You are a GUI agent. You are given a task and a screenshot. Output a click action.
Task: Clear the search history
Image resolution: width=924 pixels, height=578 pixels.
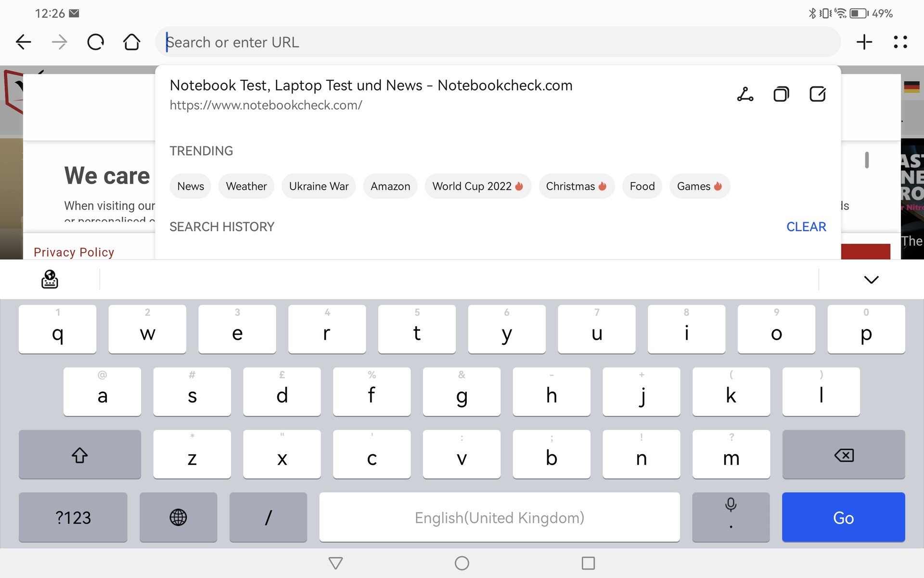point(806,227)
